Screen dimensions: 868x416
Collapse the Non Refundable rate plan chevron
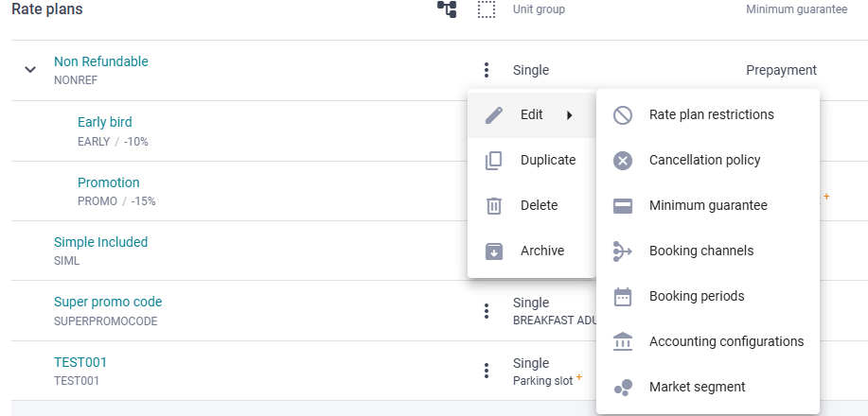(30, 70)
